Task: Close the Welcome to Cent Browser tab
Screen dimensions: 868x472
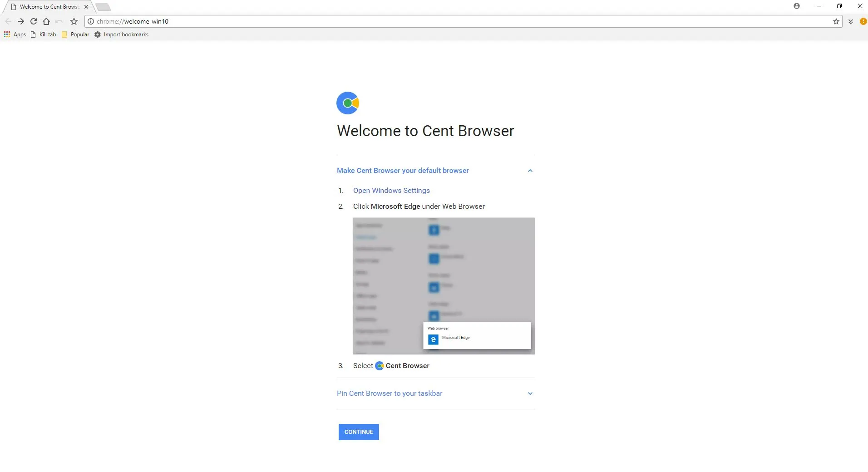Action: [86, 7]
